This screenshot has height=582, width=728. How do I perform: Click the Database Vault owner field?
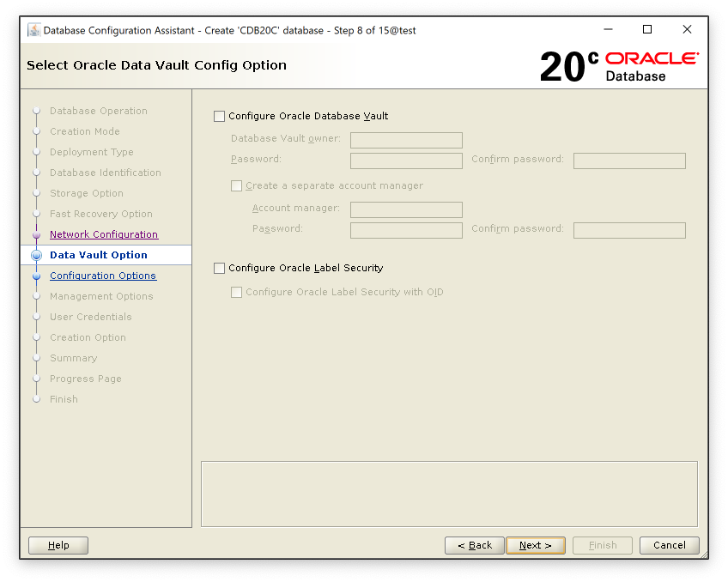click(406, 140)
